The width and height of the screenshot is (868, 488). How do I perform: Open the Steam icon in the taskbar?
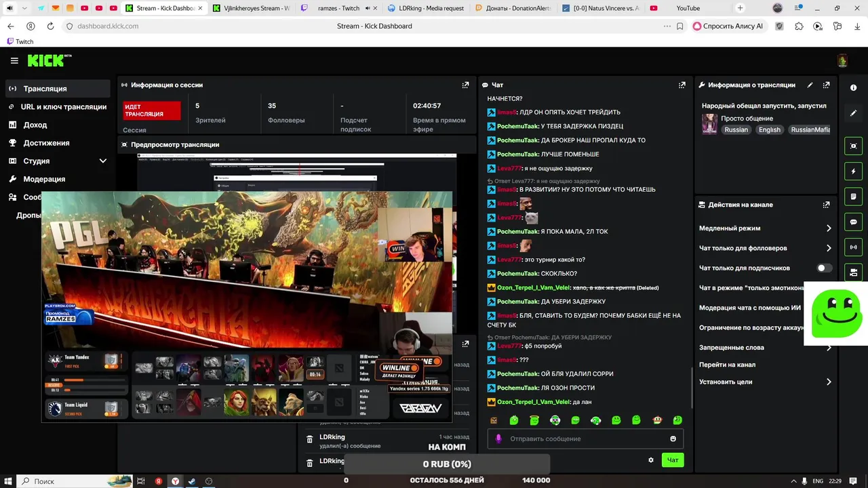(192, 481)
